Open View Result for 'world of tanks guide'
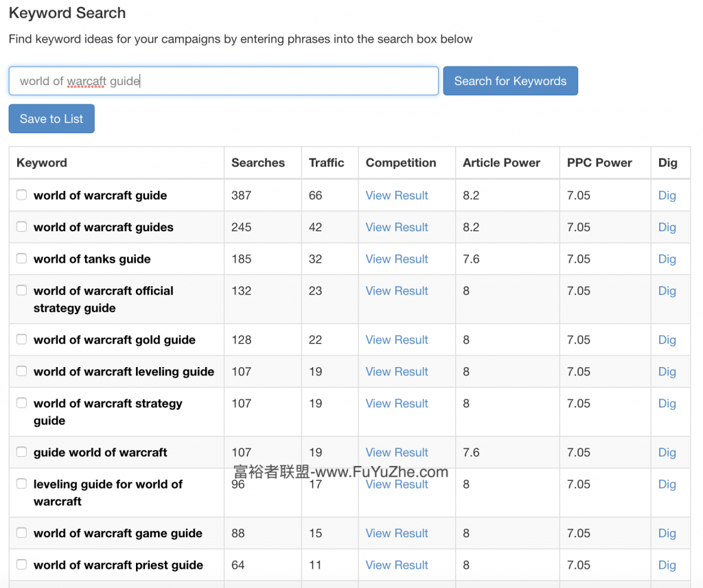Image resolution: width=703 pixels, height=588 pixels. click(x=397, y=259)
